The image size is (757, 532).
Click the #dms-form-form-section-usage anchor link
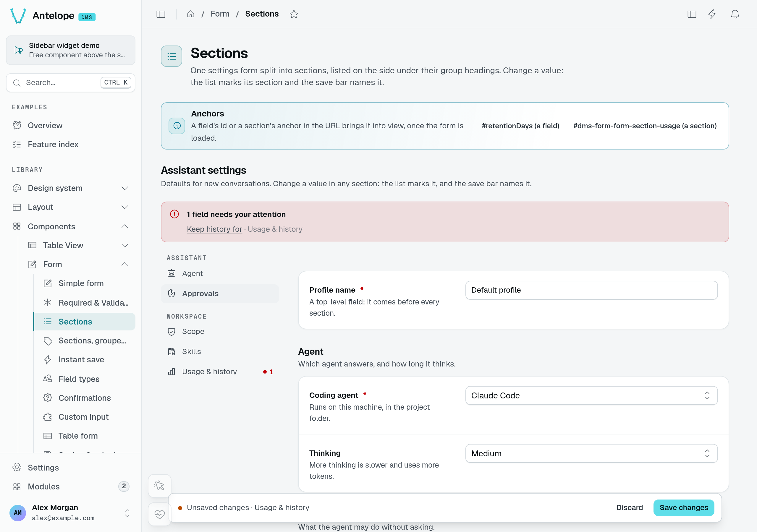coord(645,126)
